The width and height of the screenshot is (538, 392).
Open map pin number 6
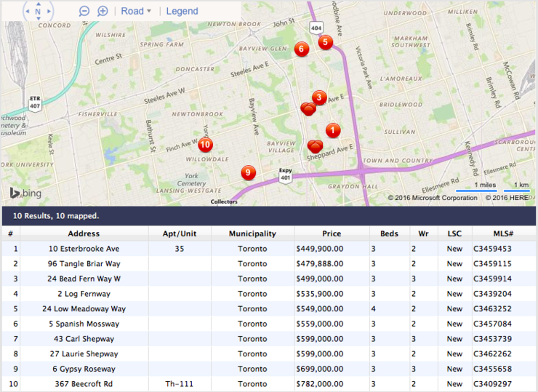(x=301, y=49)
